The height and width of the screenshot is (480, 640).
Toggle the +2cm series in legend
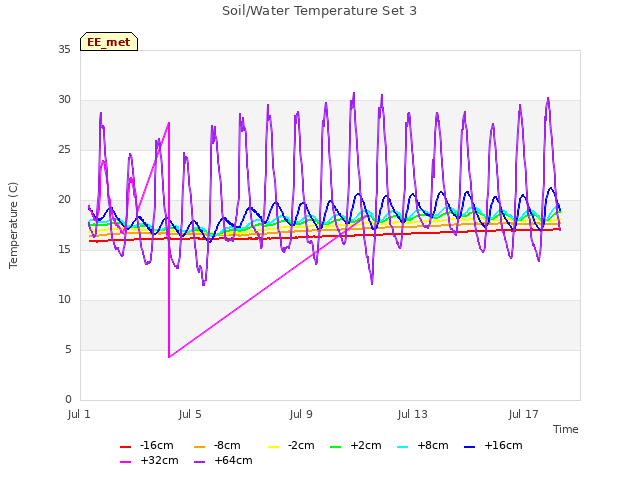tap(356, 445)
